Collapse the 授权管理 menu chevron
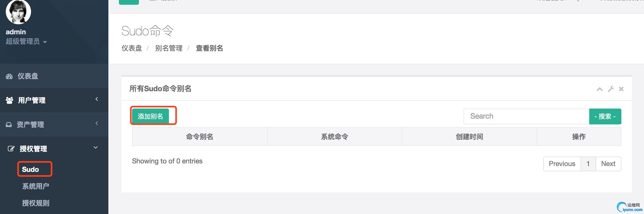Viewport: 644px width, 214px height. pyautogui.click(x=96, y=148)
